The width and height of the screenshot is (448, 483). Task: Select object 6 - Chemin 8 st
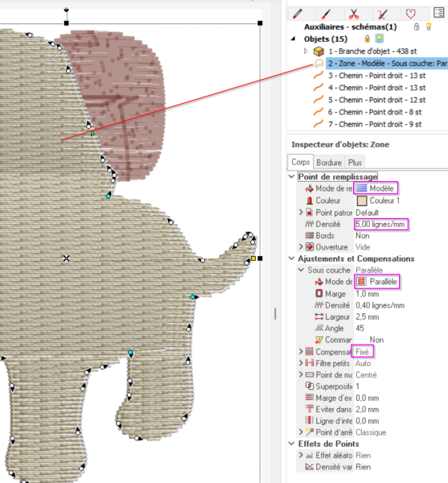375,112
